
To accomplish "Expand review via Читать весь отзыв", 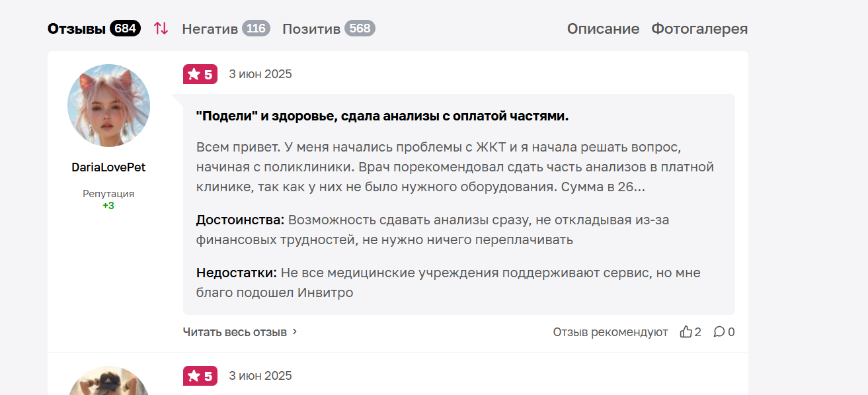I will pos(235,331).
